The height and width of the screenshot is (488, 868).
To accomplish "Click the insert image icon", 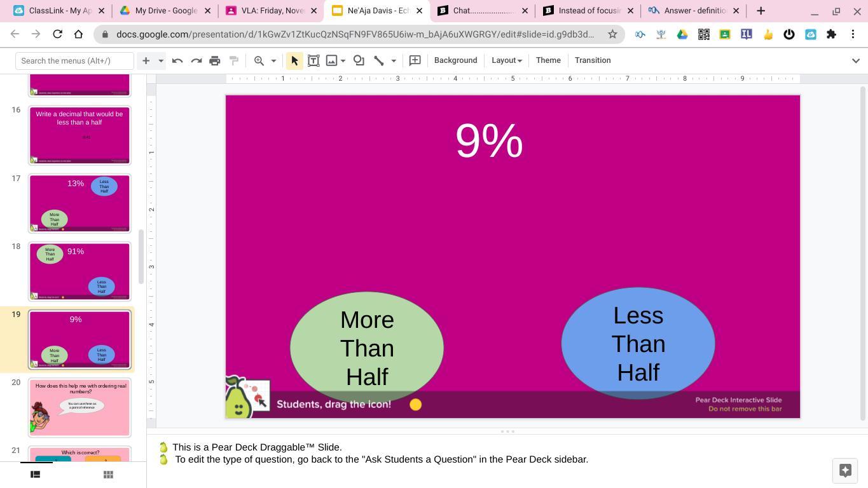I will click(x=331, y=60).
